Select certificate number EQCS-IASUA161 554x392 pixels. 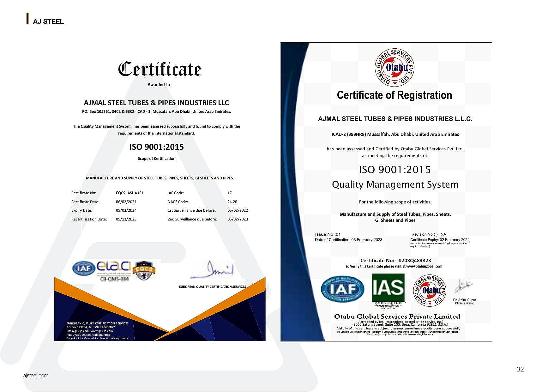[x=129, y=193]
